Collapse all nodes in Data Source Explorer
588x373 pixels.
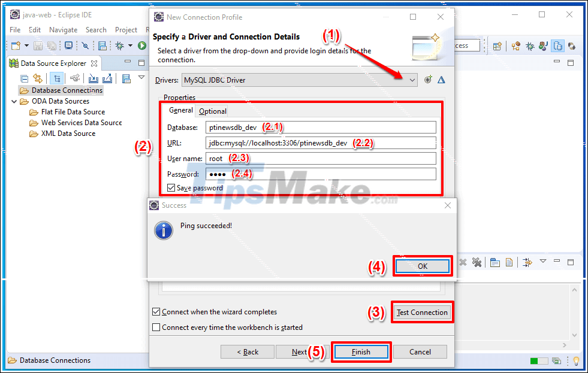pyautogui.click(x=23, y=78)
